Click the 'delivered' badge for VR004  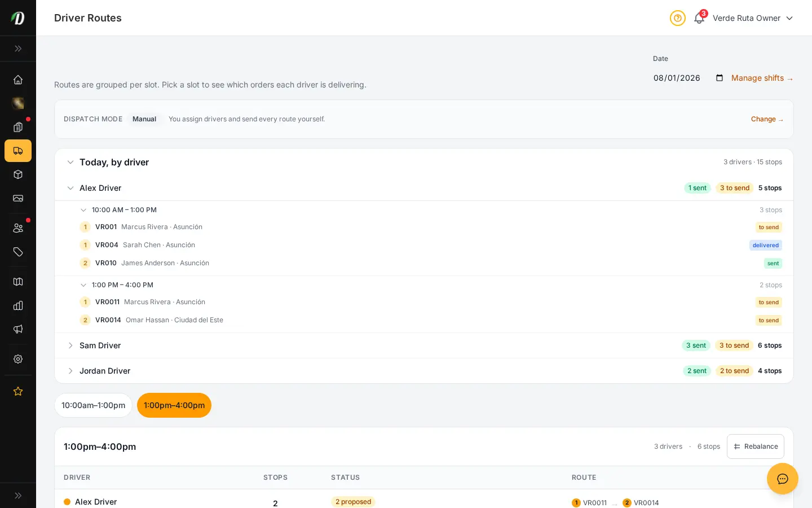[x=766, y=246]
